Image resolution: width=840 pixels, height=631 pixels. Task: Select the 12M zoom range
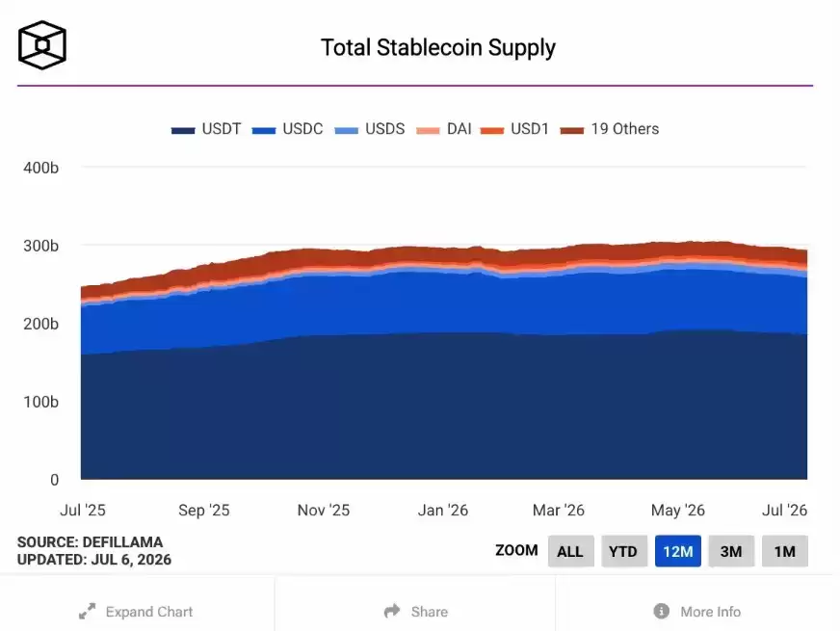pyautogui.click(x=677, y=551)
